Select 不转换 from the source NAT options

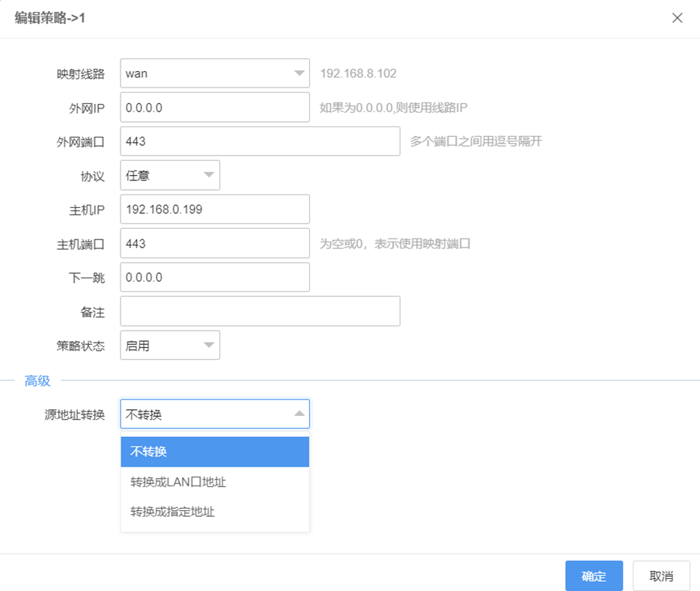214,451
